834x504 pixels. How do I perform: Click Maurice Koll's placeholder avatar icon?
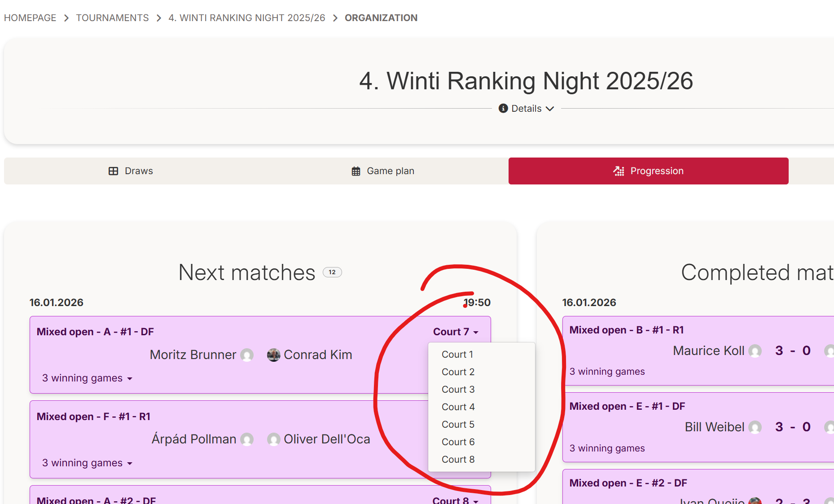pyautogui.click(x=755, y=351)
